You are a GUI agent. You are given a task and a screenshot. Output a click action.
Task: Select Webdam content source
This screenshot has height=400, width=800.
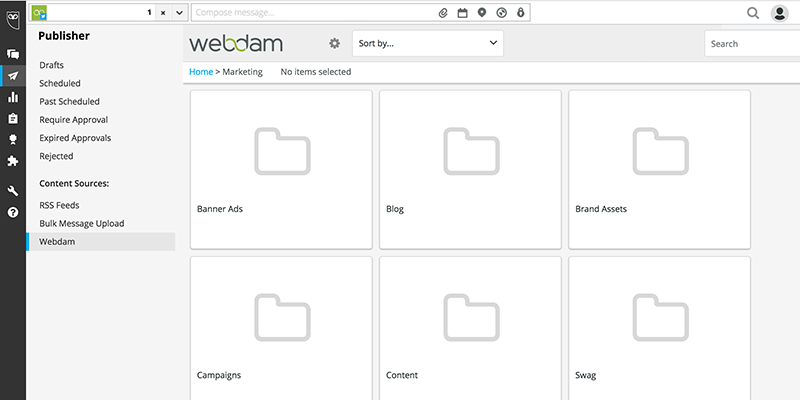pyautogui.click(x=101, y=242)
